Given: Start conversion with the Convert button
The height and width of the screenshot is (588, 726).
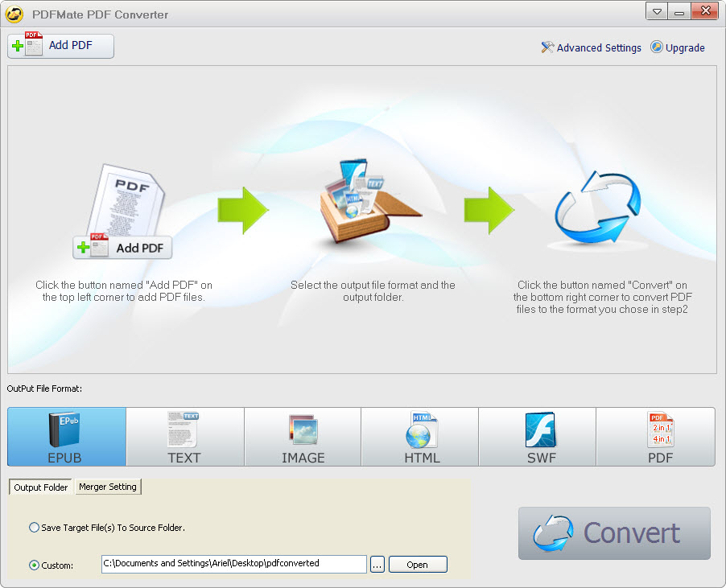Looking at the screenshot, I should [613, 533].
